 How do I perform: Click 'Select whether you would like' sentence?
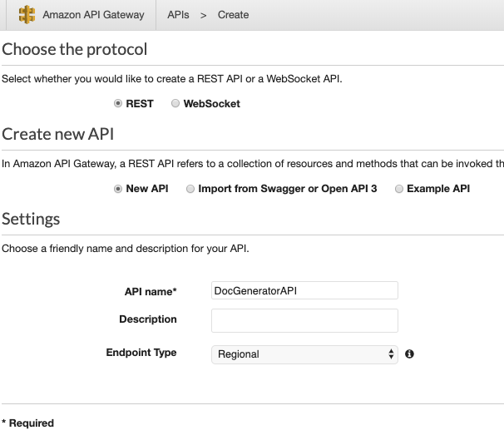(x=172, y=79)
